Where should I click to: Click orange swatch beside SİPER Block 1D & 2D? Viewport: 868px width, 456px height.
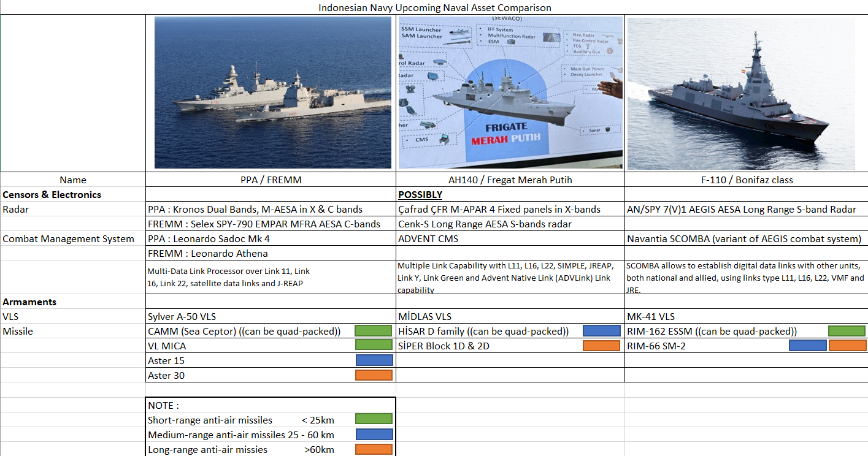(x=601, y=346)
